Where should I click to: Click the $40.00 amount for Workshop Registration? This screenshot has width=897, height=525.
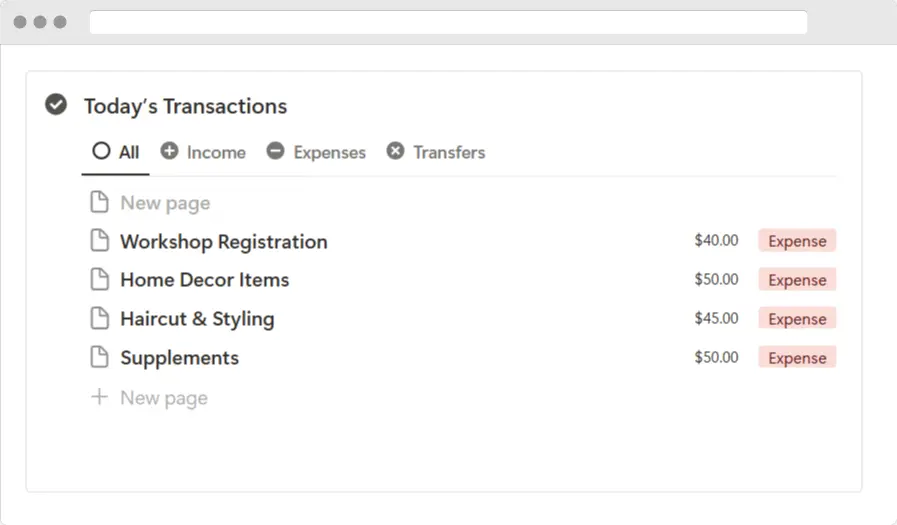[x=716, y=240]
